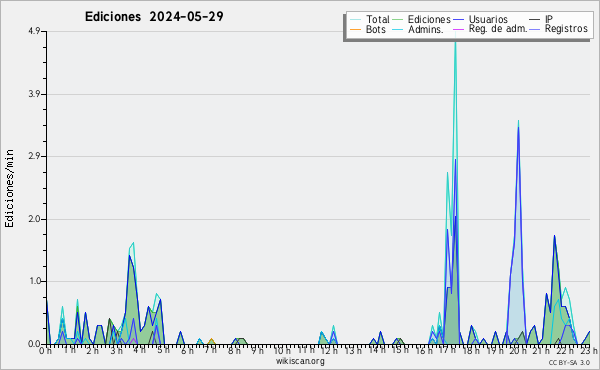This screenshot has width=600, height=370.
Task: Click the 'Bots' legend label
Action: (376, 29)
